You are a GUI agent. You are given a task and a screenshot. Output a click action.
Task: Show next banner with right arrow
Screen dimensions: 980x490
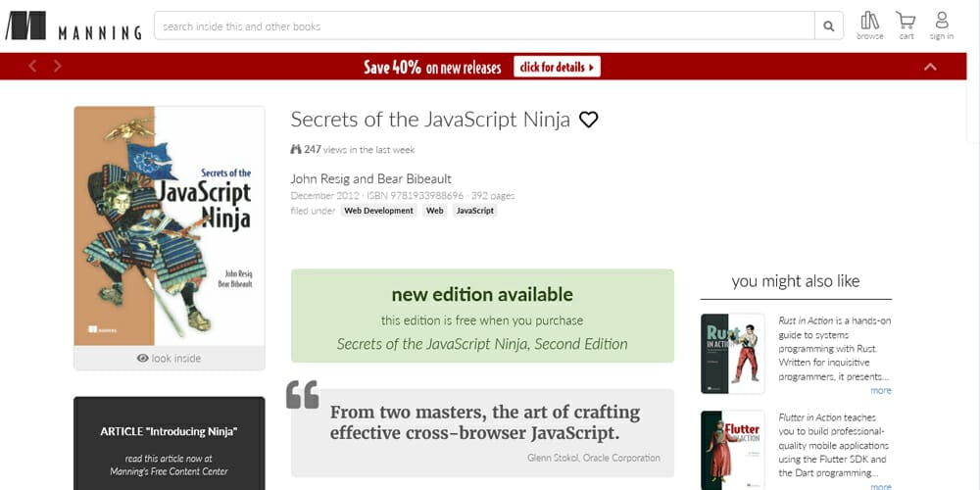[58, 66]
